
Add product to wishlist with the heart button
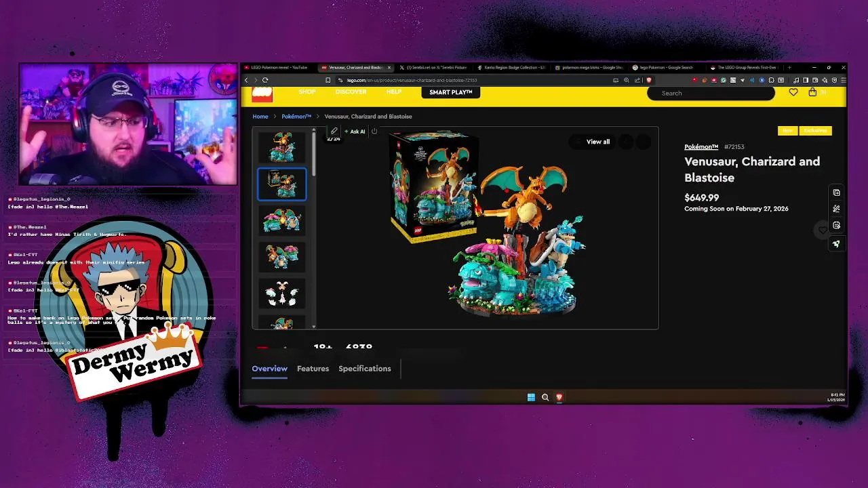pos(823,230)
